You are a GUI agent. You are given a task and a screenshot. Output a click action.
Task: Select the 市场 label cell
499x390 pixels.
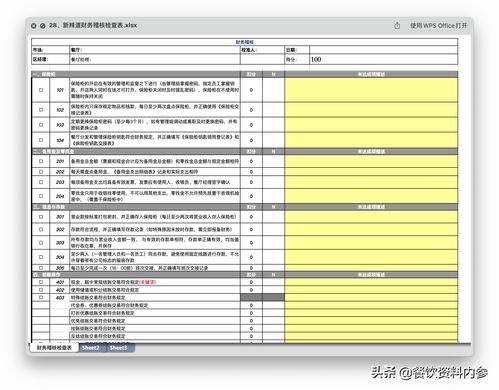(x=50, y=50)
